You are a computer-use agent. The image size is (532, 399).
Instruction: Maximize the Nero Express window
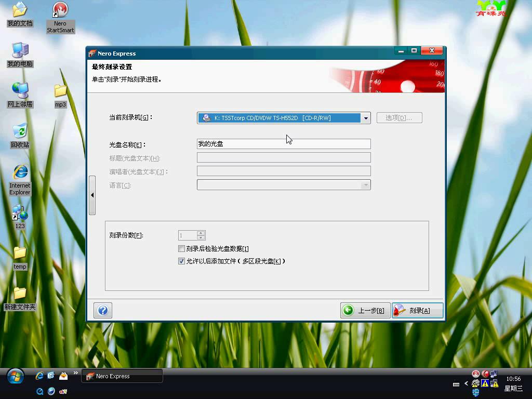point(414,50)
